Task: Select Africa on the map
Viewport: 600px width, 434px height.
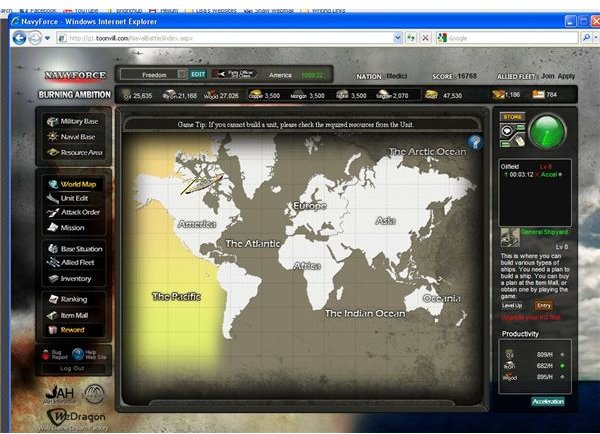Action: pyautogui.click(x=307, y=266)
